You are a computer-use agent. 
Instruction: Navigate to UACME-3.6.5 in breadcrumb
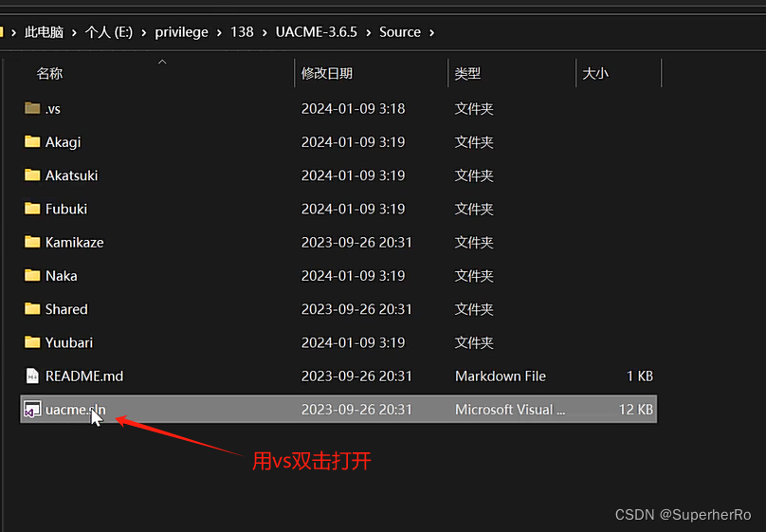click(316, 32)
